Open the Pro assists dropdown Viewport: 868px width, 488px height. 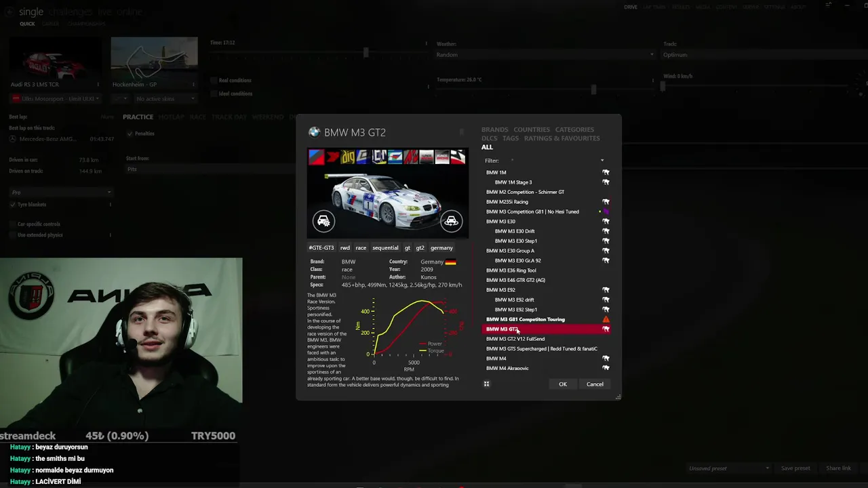click(61, 192)
